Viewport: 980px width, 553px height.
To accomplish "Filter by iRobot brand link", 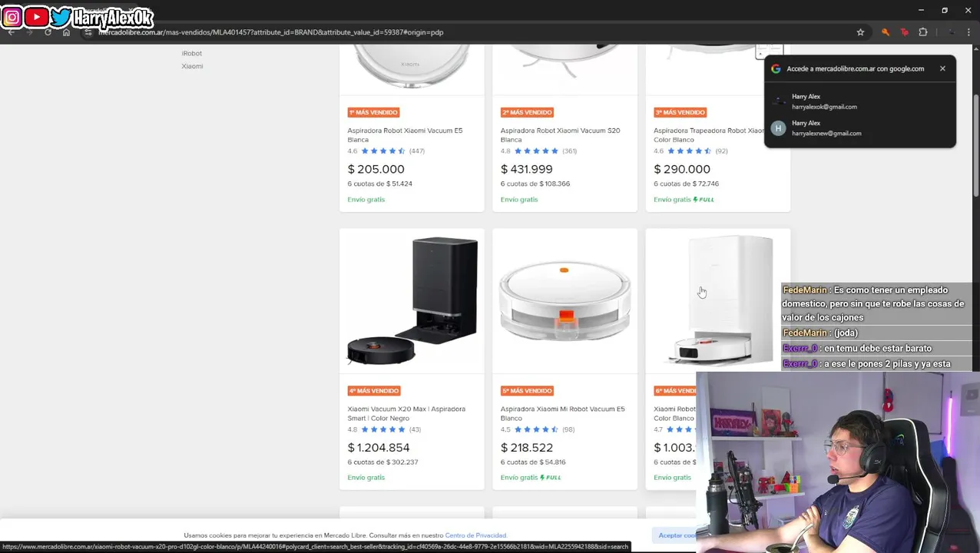I will click(192, 53).
